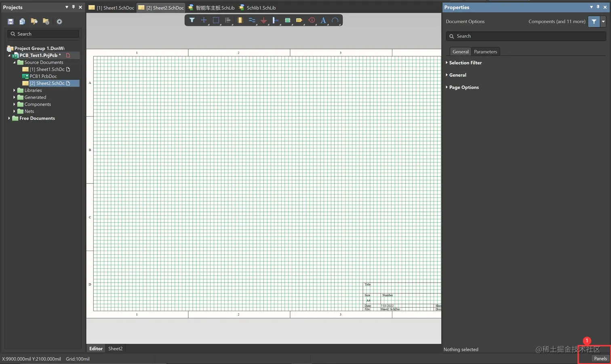Place a GND power port
The width and height of the screenshot is (611, 364).
[x=264, y=20]
